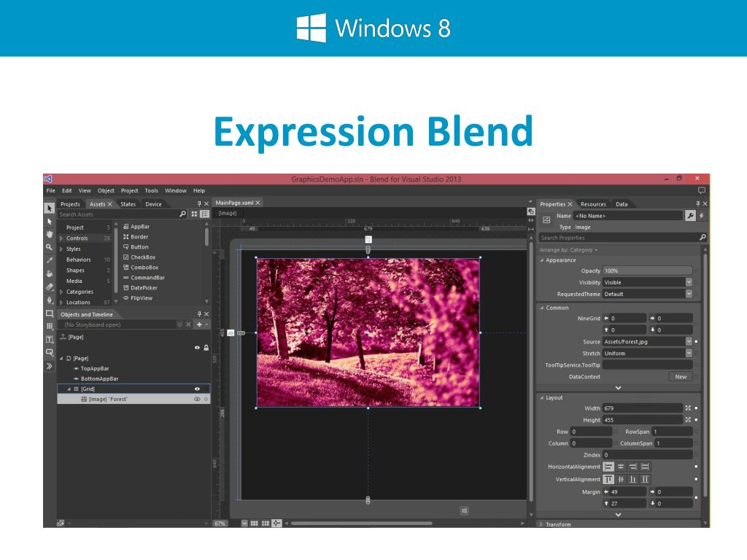Click the Source property marker square
This screenshot has height=560, width=747.
tap(696, 342)
